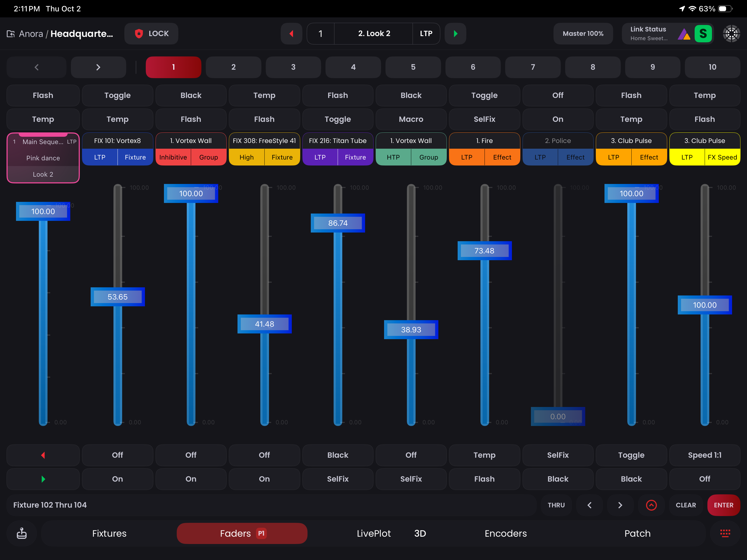
Task: Turn the inhibitive Vortex Wall fader on
Action: [191, 479]
